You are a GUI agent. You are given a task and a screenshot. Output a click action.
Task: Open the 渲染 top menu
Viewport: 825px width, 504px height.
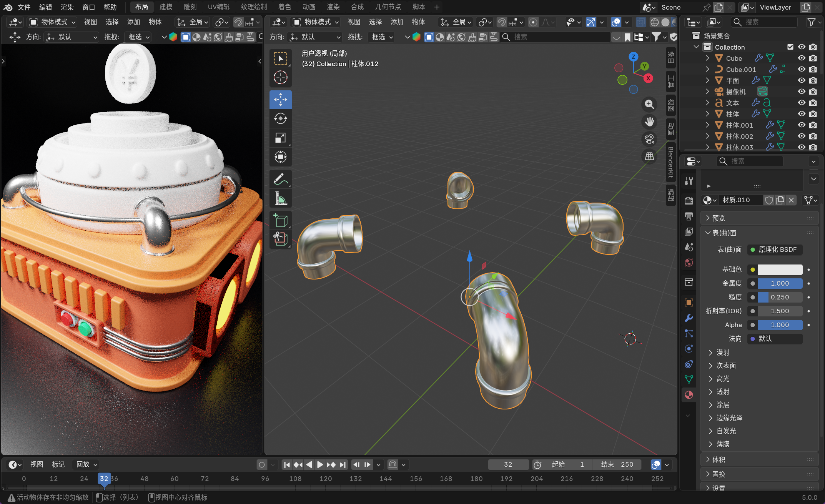(x=67, y=7)
